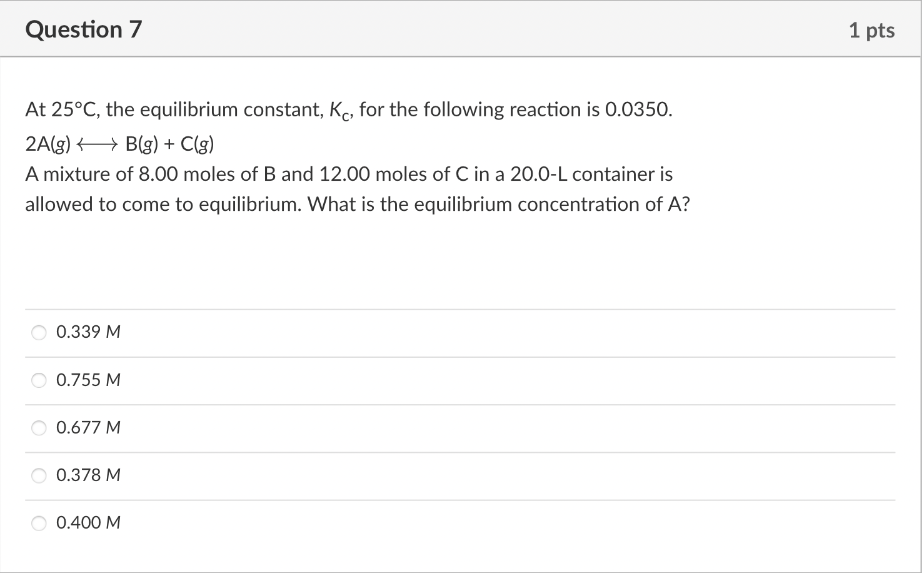Click the question prompt about concentration of A
Image resolution: width=924 pixels, height=573 pixels.
pyautogui.click(x=358, y=189)
